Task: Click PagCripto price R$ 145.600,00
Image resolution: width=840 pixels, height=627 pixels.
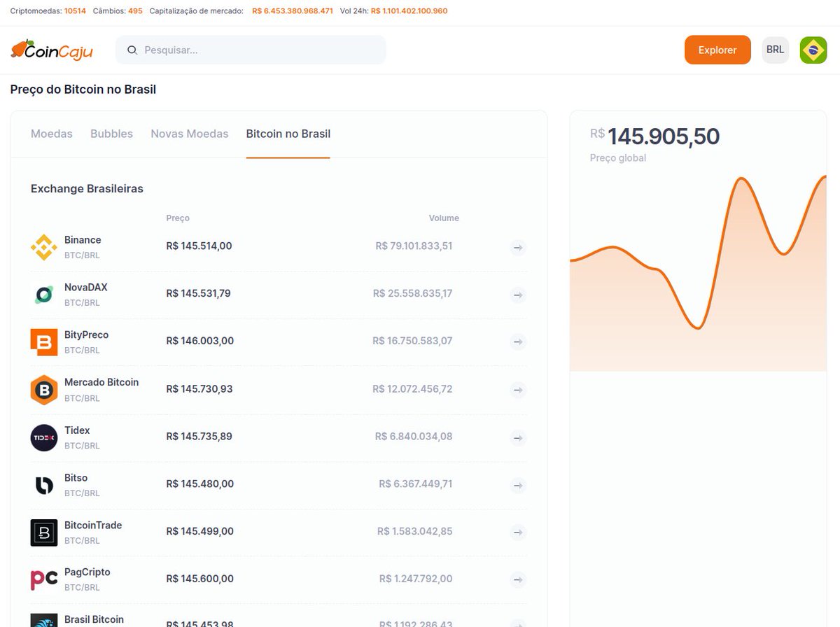Action: (199, 579)
